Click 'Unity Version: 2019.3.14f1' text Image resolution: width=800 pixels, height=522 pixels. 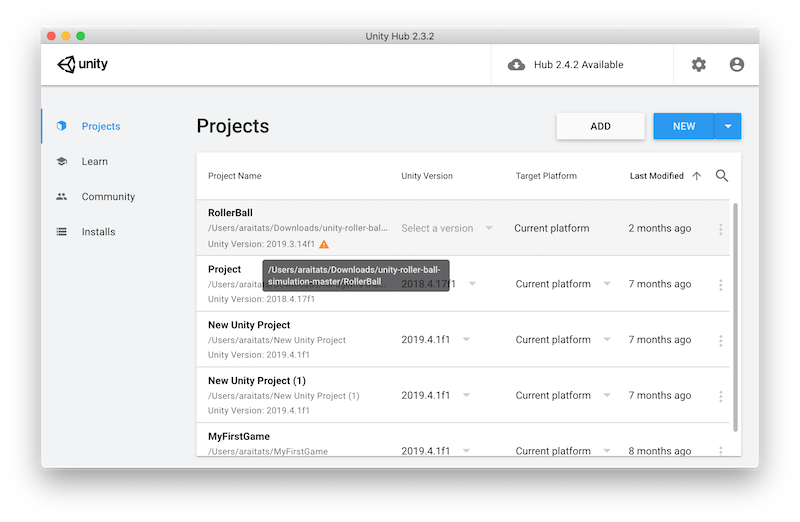[261, 244]
